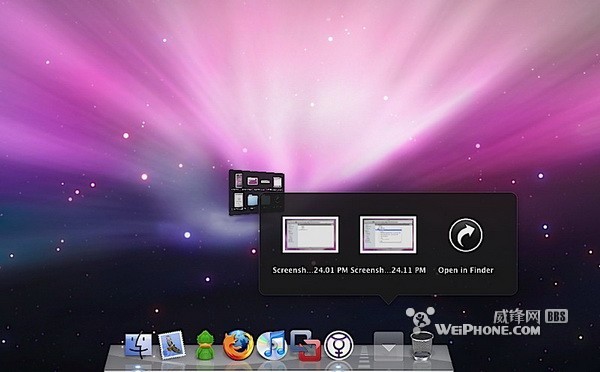Open Screensh...24.01 PM thumbnail

[310, 235]
